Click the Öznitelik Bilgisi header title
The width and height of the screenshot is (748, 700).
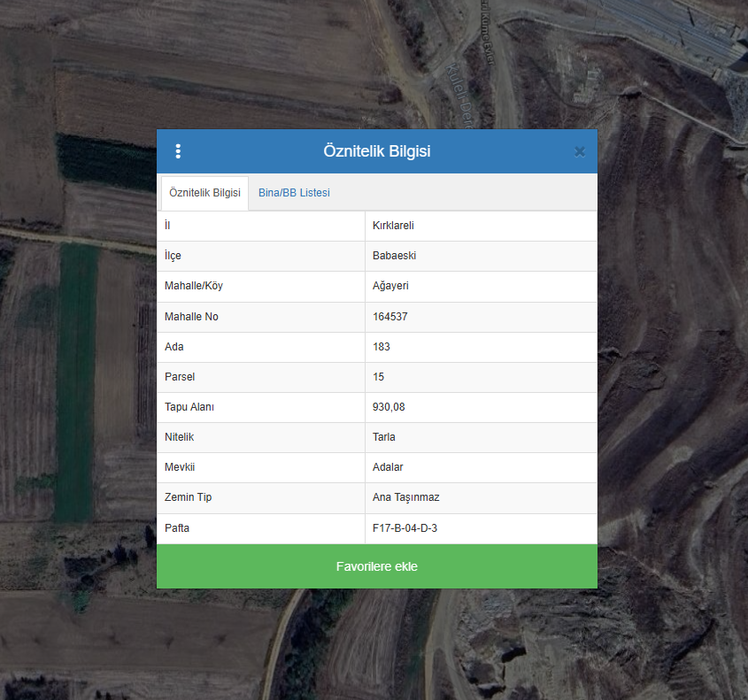coord(377,151)
